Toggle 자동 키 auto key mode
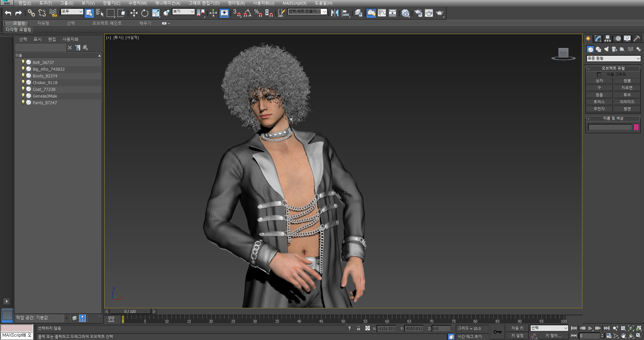Image resolution: width=644 pixels, height=340 pixels. (x=517, y=328)
